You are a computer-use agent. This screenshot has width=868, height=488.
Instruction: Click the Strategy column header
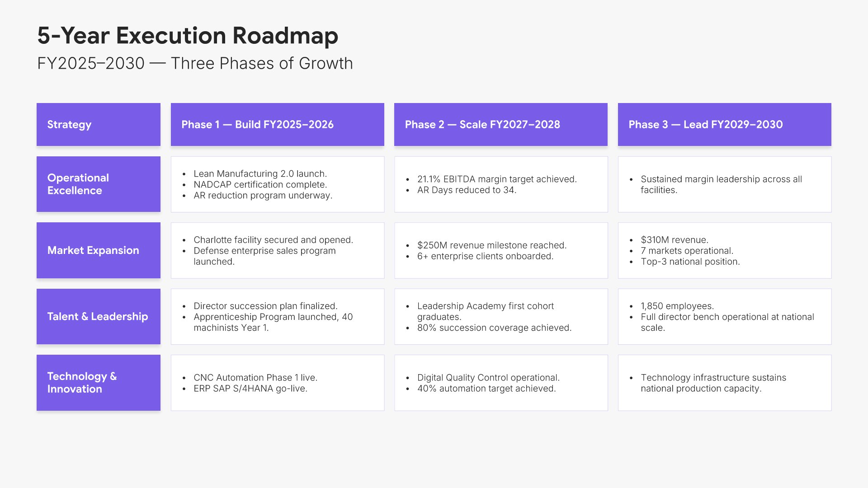98,125
